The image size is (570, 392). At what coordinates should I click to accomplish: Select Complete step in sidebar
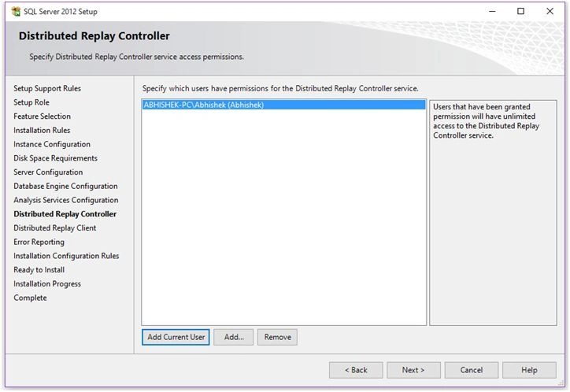[30, 298]
